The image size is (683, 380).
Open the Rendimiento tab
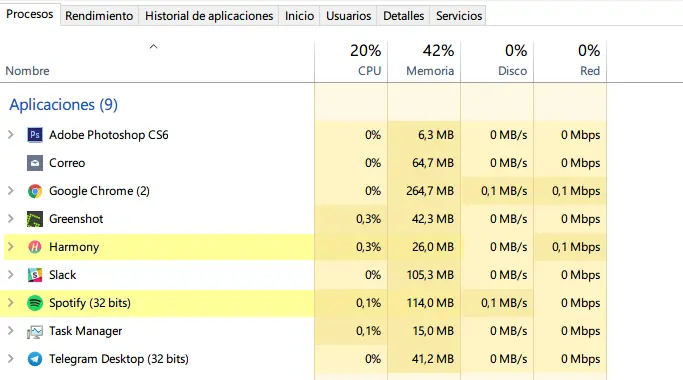coord(99,16)
